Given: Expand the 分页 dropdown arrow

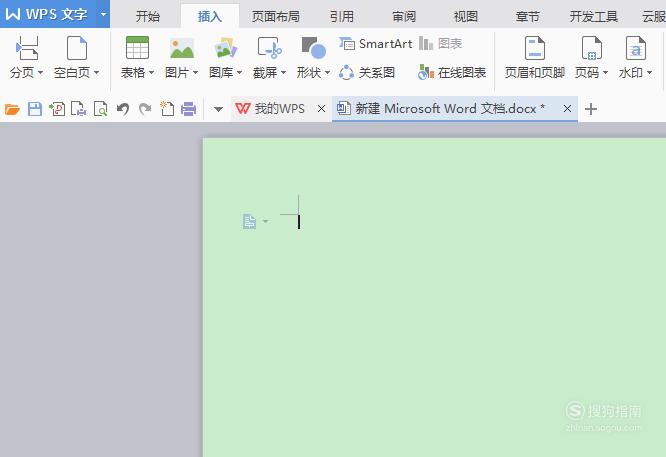Looking at the screenshot, I should point(40,73).
